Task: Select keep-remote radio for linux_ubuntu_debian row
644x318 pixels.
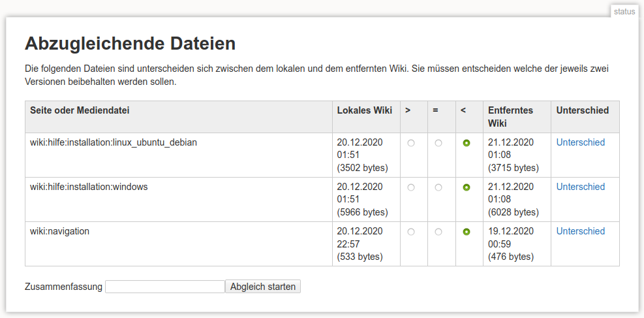Action: [x=466, y=143]
